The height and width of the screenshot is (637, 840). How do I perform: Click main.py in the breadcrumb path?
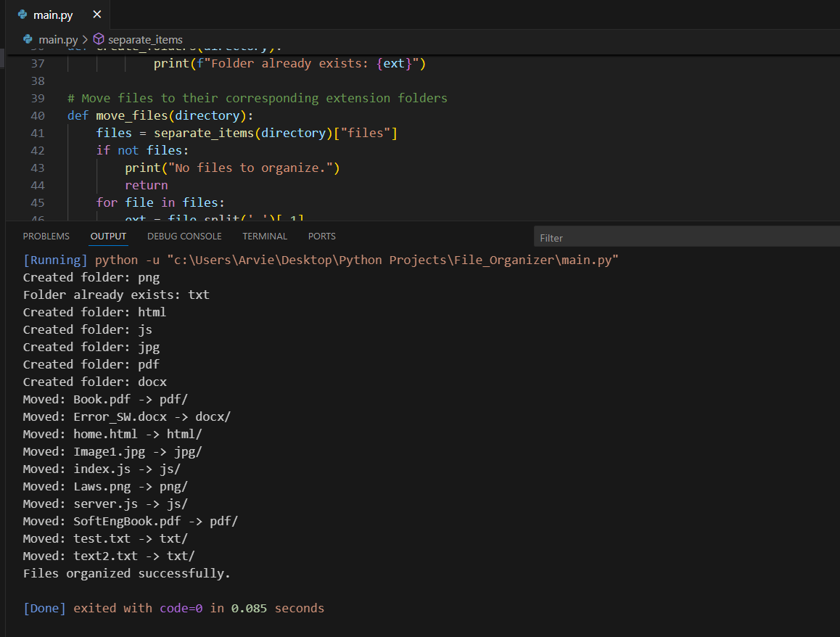[58, 40]
